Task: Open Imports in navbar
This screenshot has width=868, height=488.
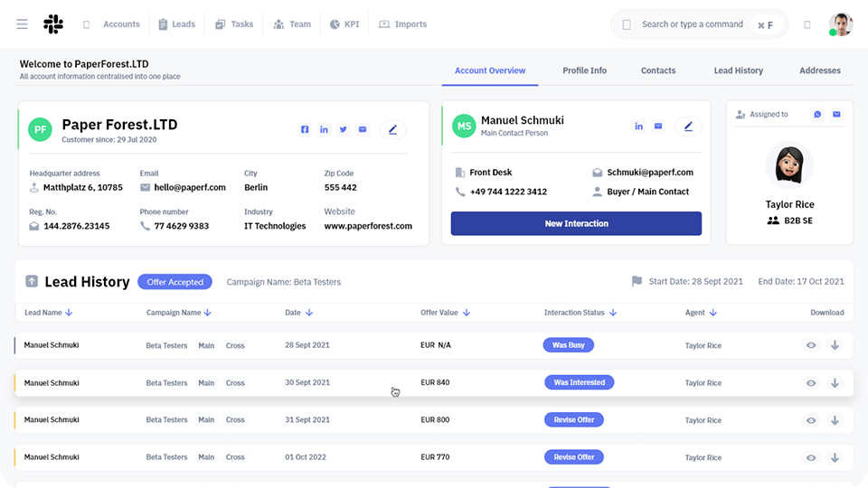Action: point(402,24)
